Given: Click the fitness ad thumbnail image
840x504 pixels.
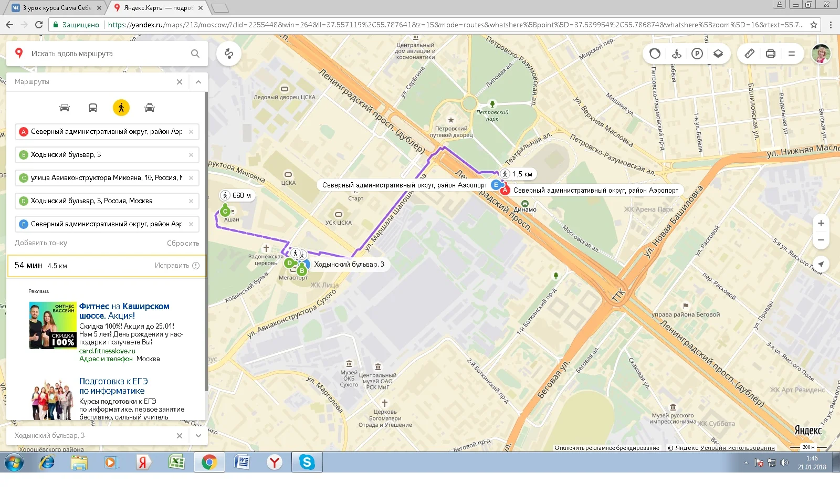Looking at the screenshot, I should coord(52,325).
